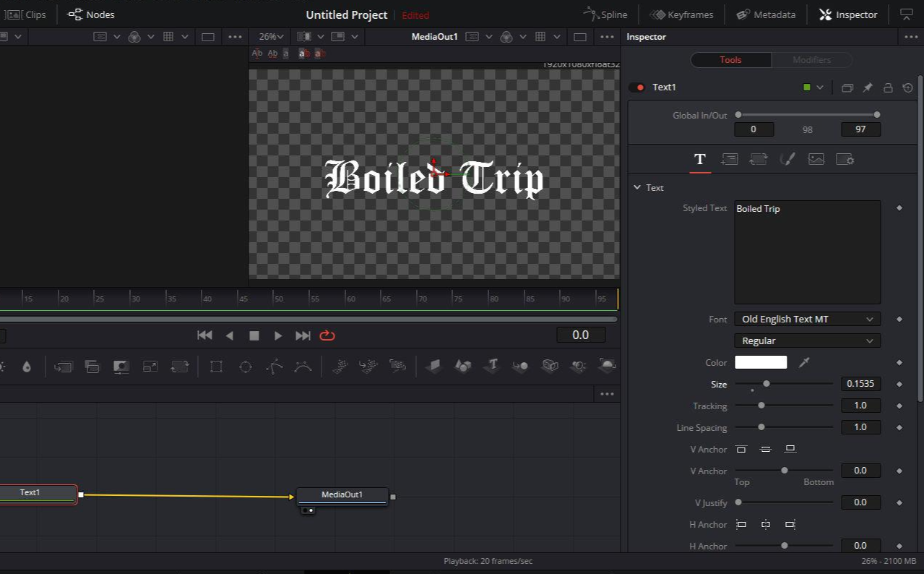This screenshot has width=924, height=574.
Task: Add a pRender particle node
Action: click(397, 367)
